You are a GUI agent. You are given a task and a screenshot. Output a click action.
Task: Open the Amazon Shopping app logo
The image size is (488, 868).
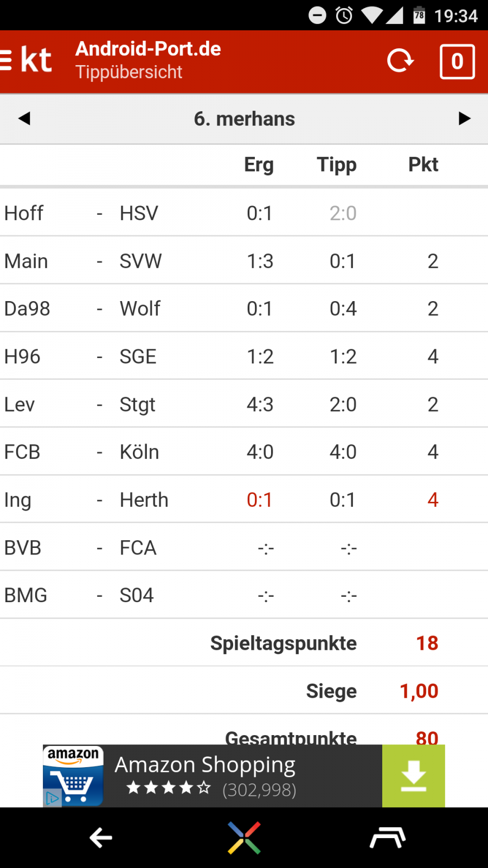point(74,775)
